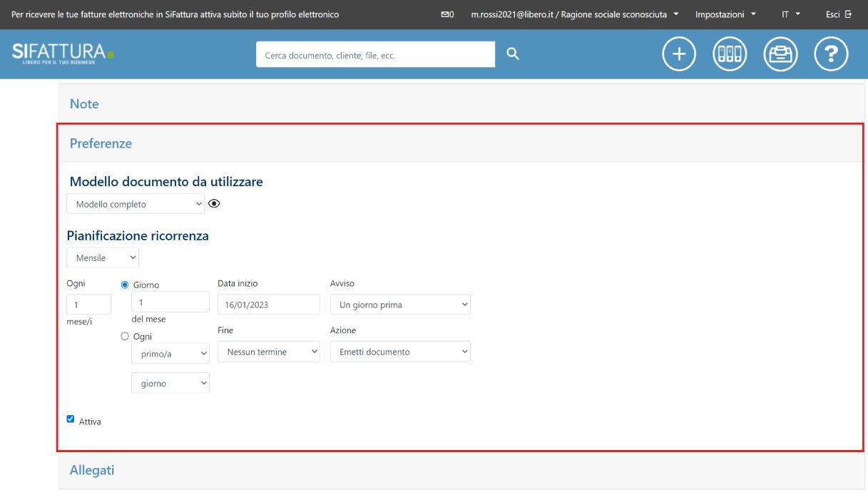The image size is (868, 495).
Task: Select the Ogni radio button
Action: [x=125, y=336]
